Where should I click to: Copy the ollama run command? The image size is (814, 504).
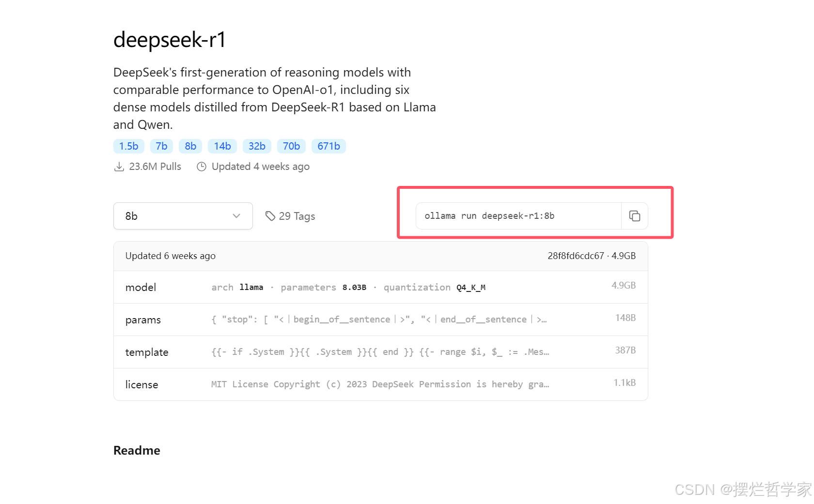coord(634,216)
